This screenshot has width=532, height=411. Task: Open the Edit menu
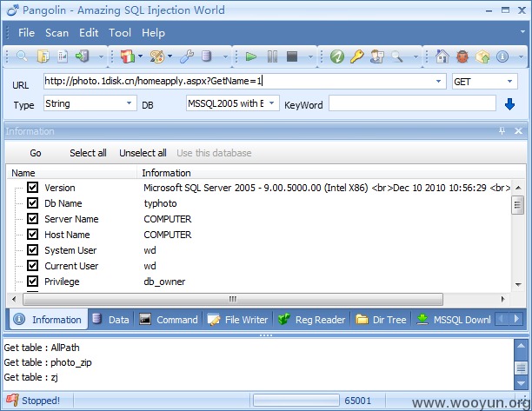pyautogui.click(x=89, y=33)
